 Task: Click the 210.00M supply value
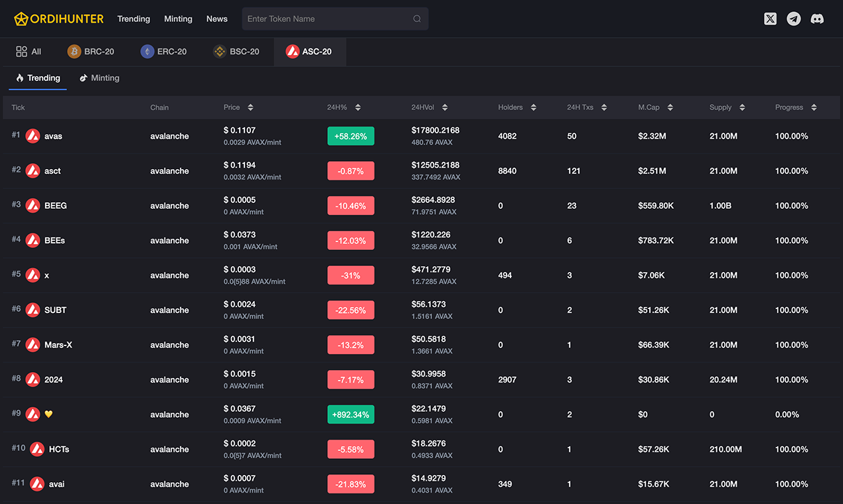tap(726, 449)
